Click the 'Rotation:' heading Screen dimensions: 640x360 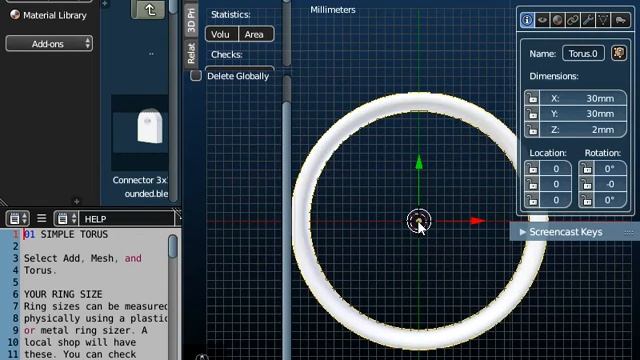point(602,153)
